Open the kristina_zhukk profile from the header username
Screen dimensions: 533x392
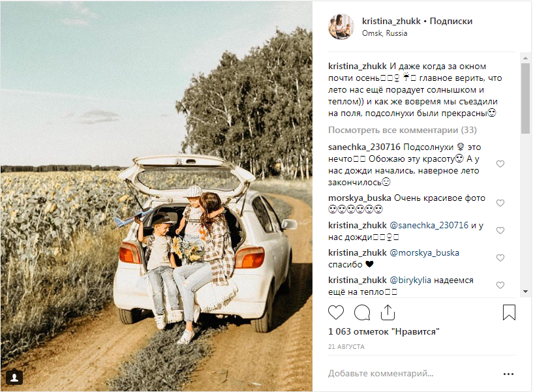click(391, 21)
